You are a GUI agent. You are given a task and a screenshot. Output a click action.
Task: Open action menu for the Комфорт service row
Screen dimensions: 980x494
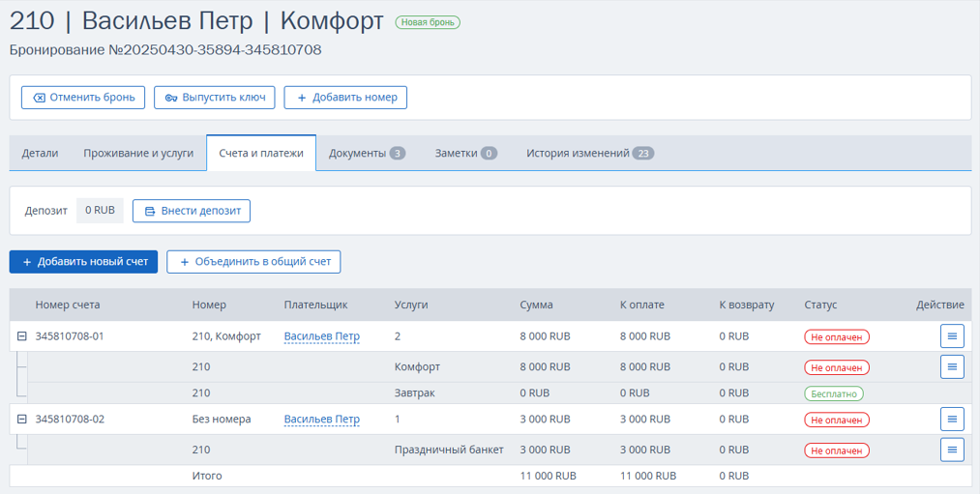952,366
